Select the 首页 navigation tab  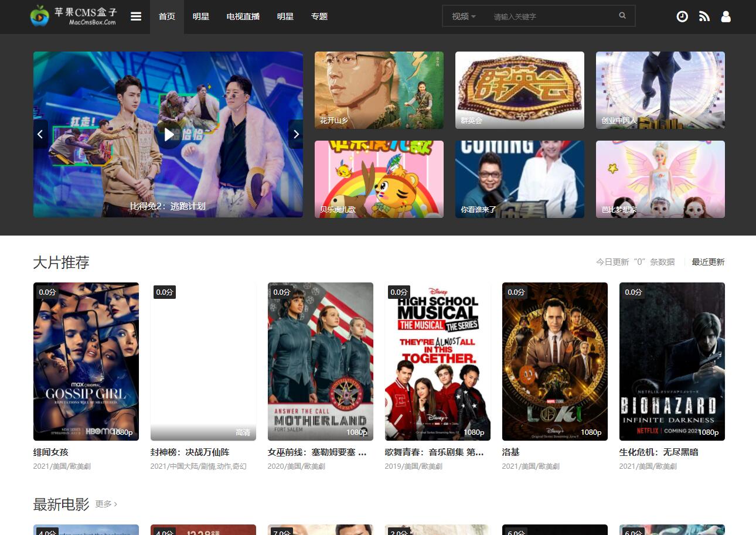[x=167, y=16]
